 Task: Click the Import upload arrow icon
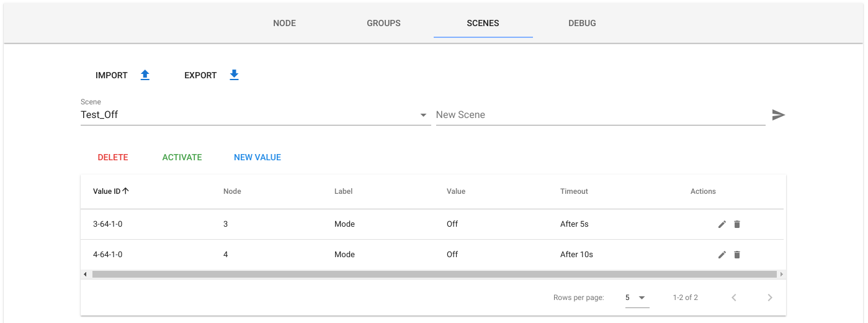pyautogui.click(x=145, y=75)
